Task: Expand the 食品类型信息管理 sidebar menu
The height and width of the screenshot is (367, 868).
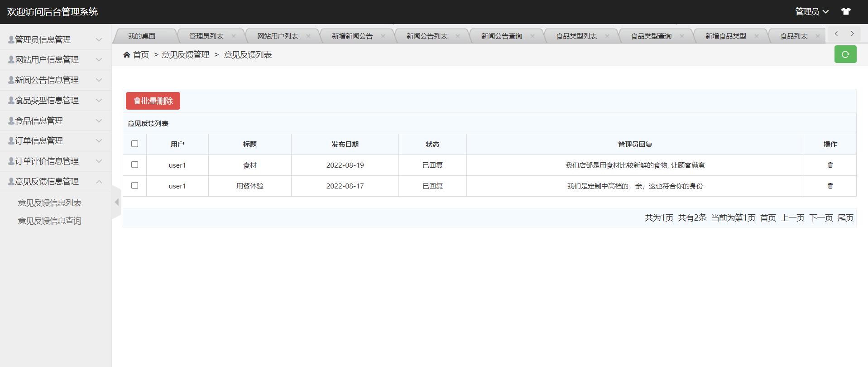Action: coord(56,101)
